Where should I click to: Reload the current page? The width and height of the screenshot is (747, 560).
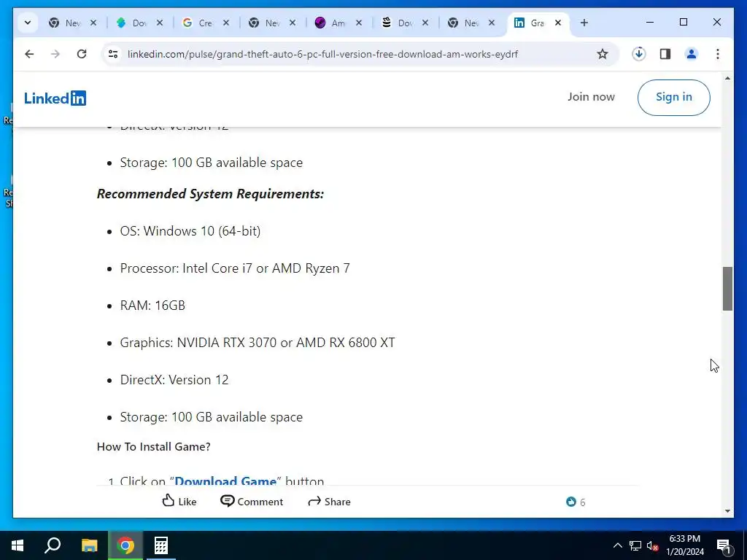[x=82, y=54]
